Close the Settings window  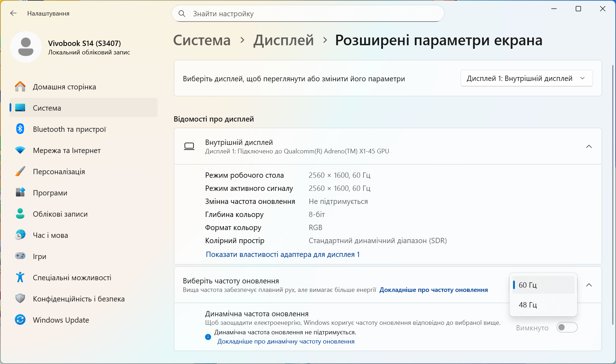pyautogui.click(x=603, y=9)
